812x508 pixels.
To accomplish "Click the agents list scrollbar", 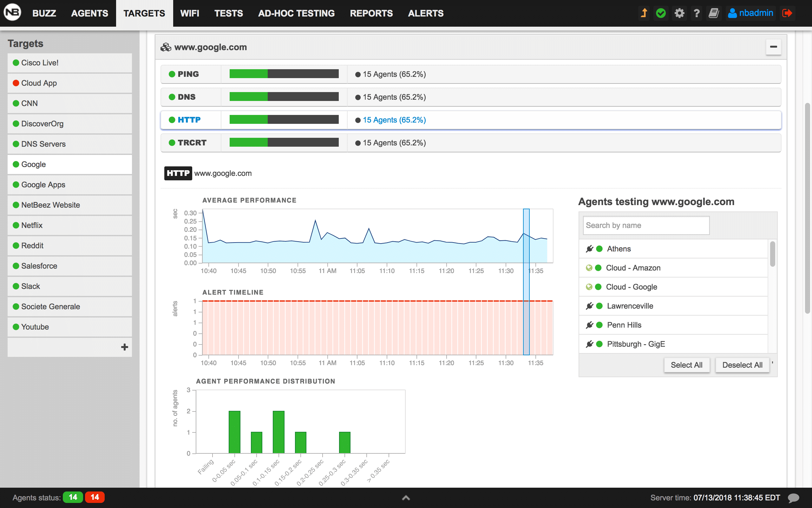I will point(772,254).
